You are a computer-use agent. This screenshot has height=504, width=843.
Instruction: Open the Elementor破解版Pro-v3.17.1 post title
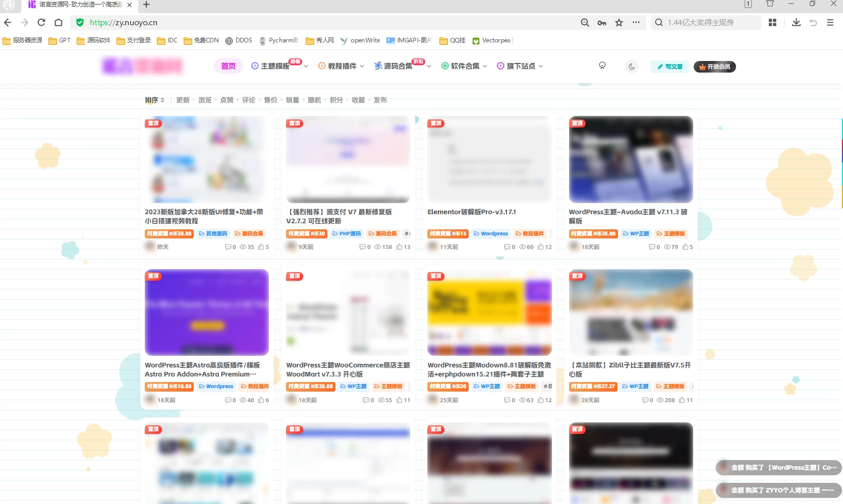click(x=472, y=212)
